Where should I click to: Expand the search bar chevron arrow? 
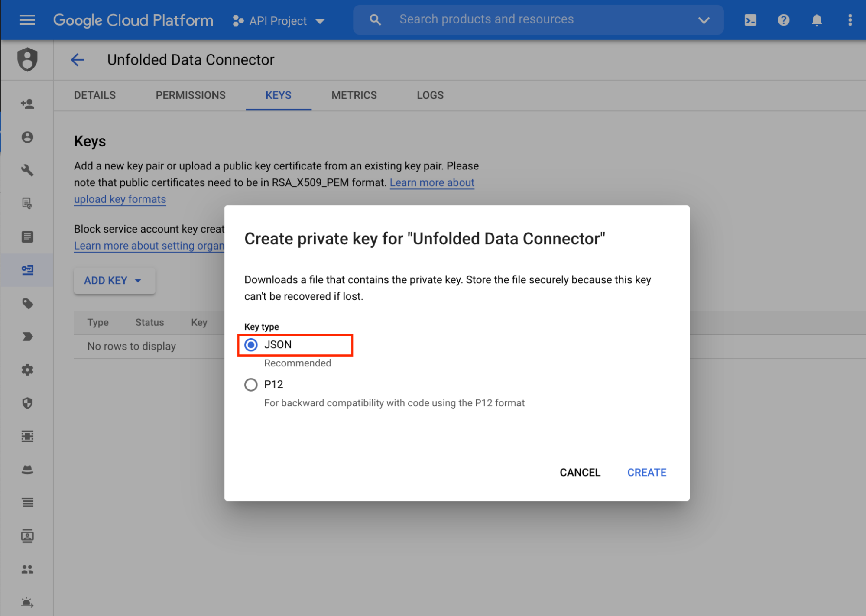click(704, 20)
